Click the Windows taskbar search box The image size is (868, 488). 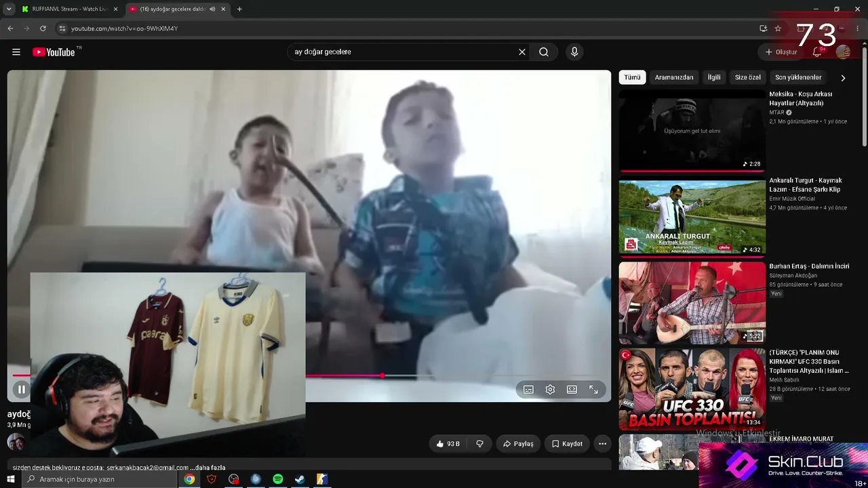100,479
